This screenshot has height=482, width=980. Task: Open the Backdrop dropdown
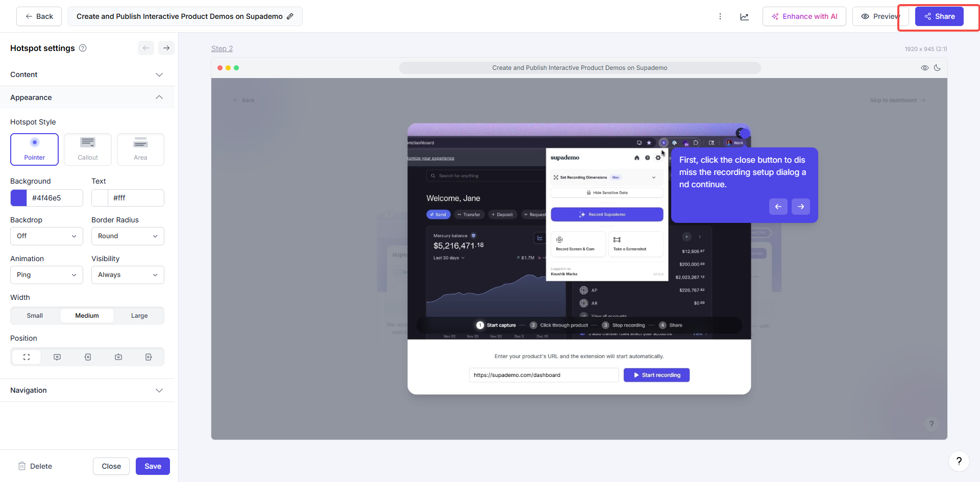point(46,236)
